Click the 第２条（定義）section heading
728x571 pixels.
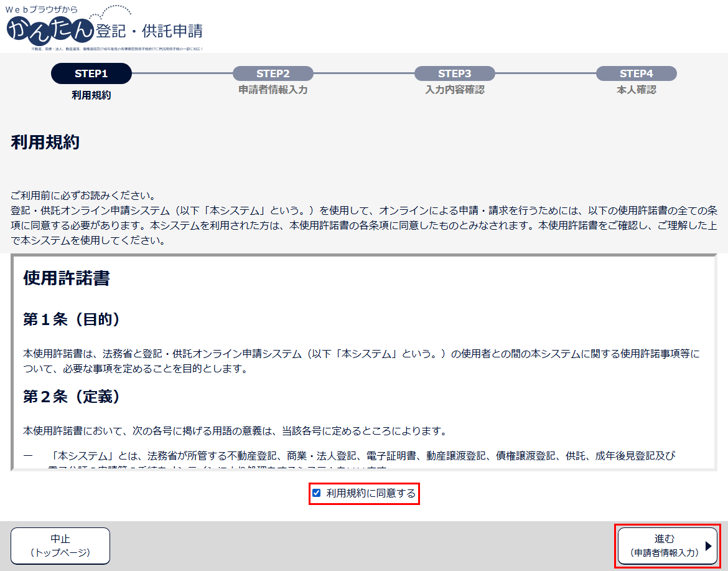(x=72, y=397)
